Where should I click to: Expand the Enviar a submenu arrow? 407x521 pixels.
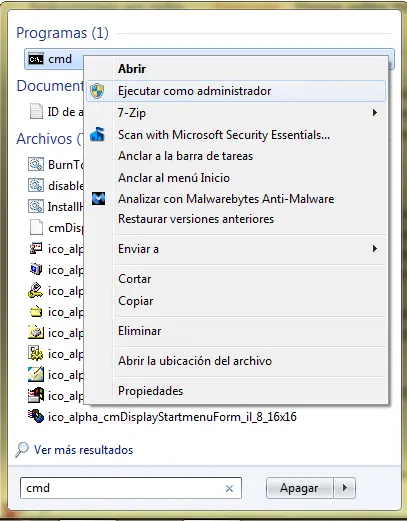[x=375, y=249]
